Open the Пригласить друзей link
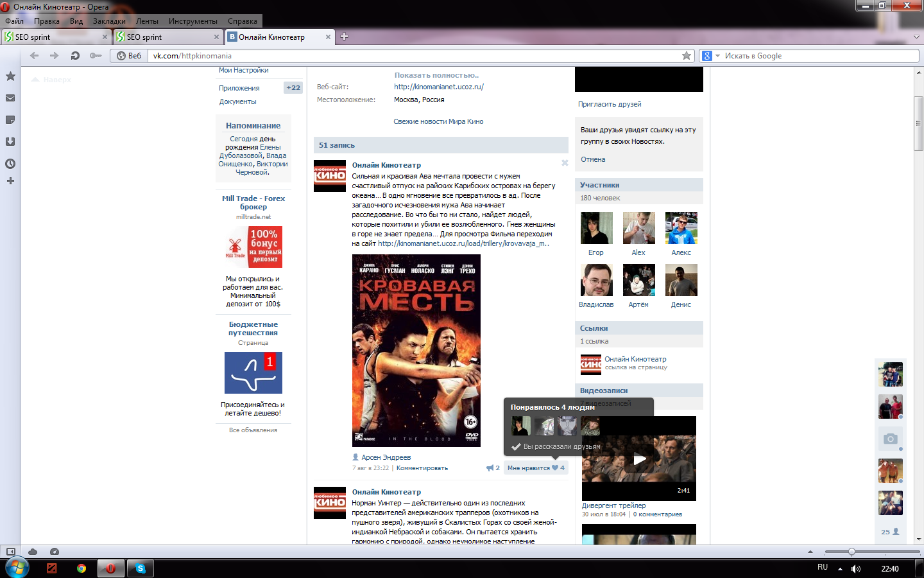This screenshot has width=924, height=578. click(x=610, y=104)
